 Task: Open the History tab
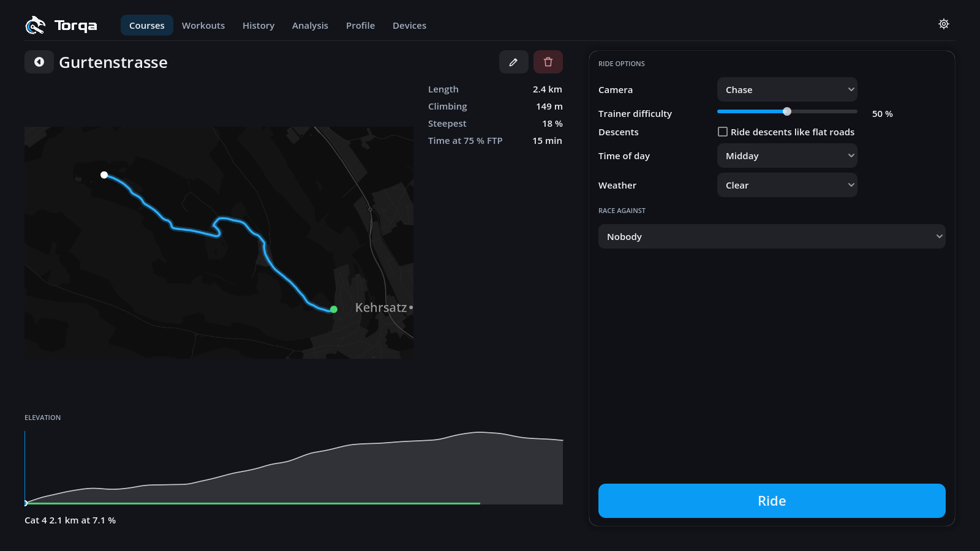[258, 25]
